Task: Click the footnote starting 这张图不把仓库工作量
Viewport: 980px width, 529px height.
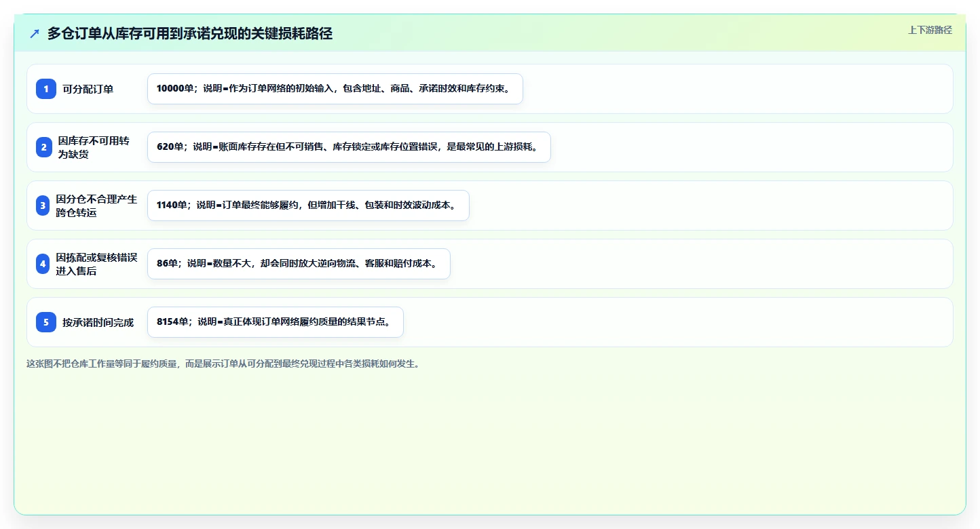Action: point(223,364)
